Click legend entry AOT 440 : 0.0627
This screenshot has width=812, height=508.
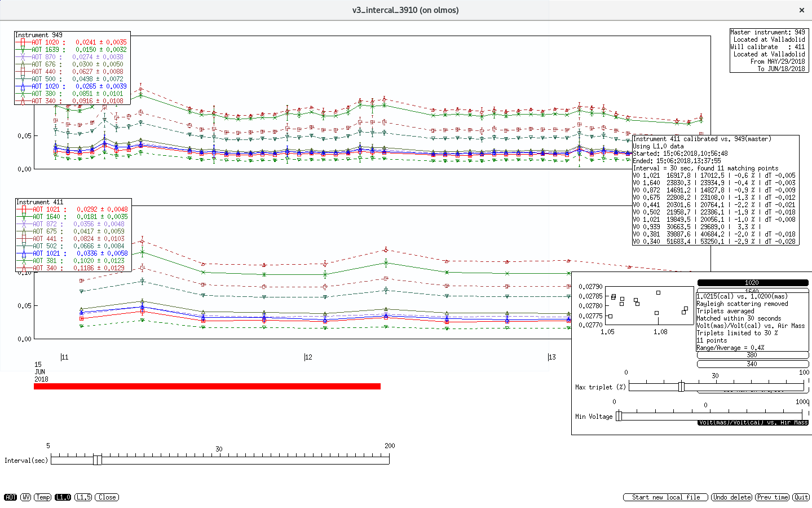pos(72,72)
